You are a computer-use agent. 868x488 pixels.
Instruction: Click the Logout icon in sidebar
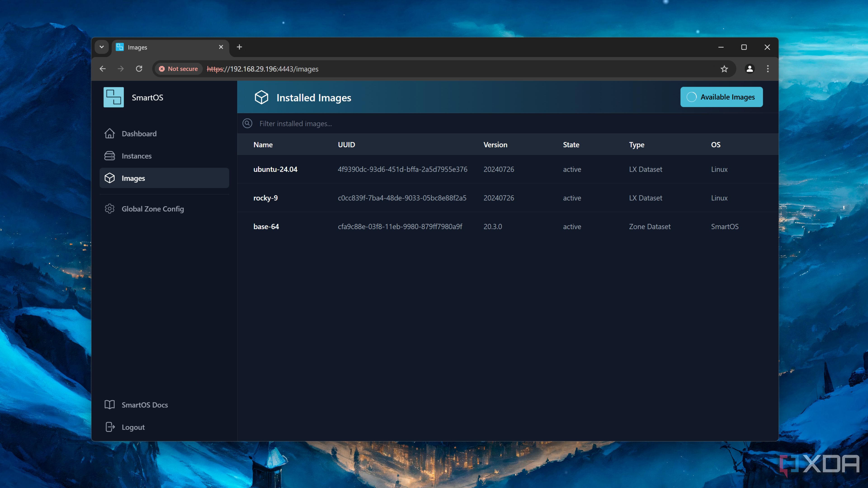(110, 427)
